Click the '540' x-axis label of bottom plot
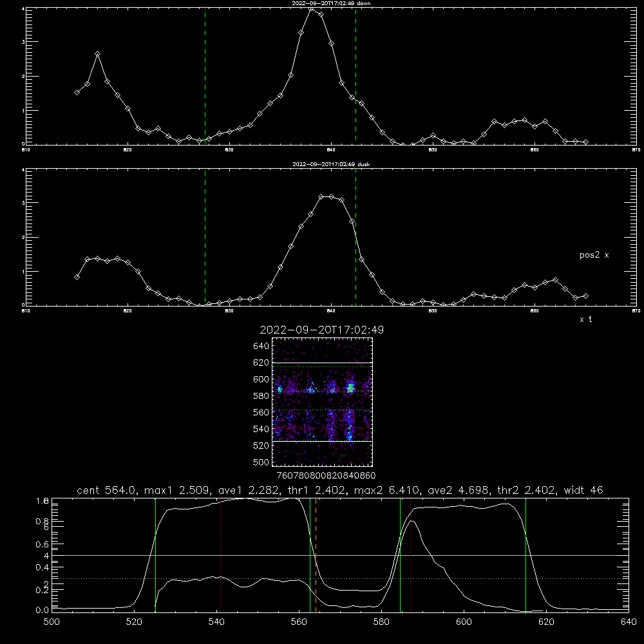 click(x=216, y=622)
